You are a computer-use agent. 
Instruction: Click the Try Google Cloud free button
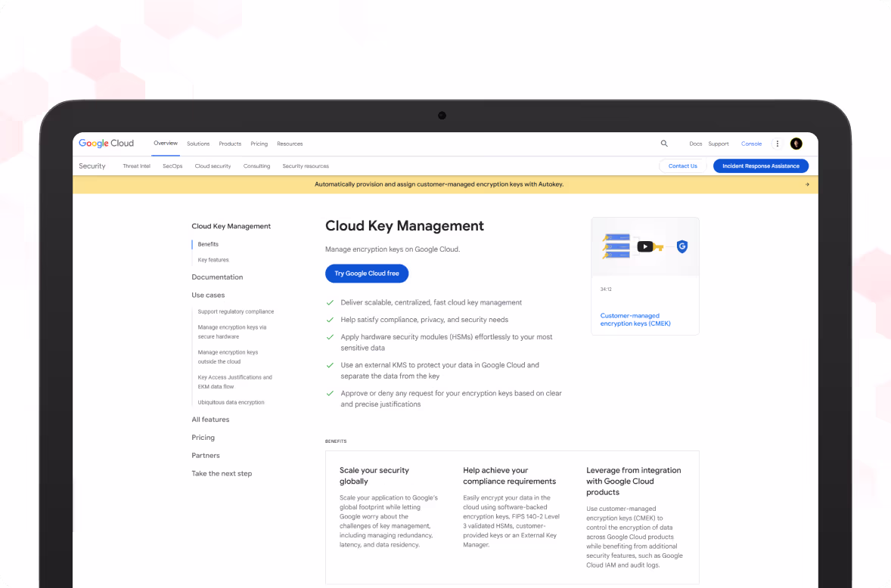click(367, 274)
